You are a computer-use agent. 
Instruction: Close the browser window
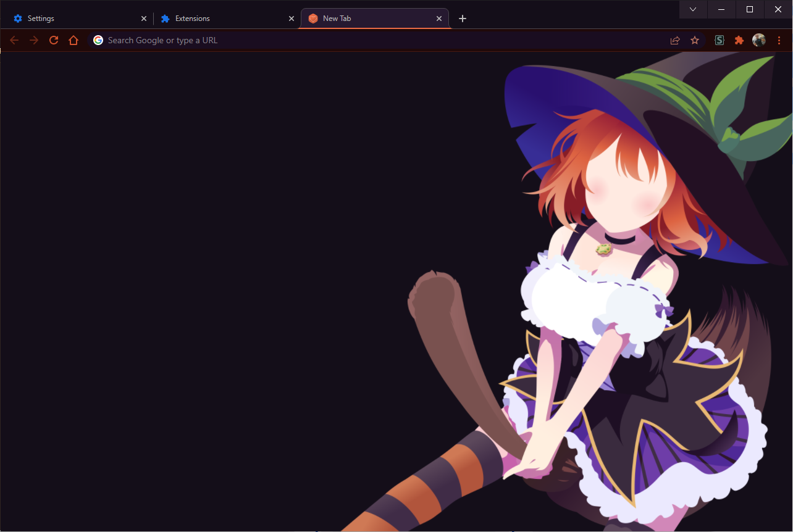click(x=778, y=9)
